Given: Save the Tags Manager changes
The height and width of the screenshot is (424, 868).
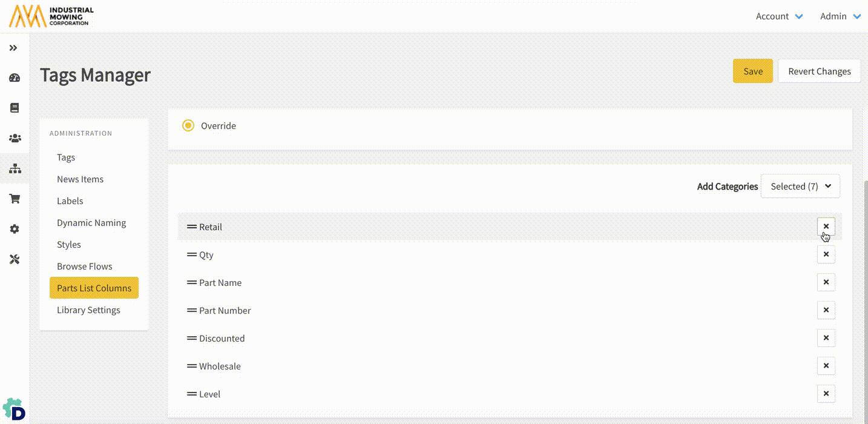Looking at the screenshot, I should [x=752, y=71].
